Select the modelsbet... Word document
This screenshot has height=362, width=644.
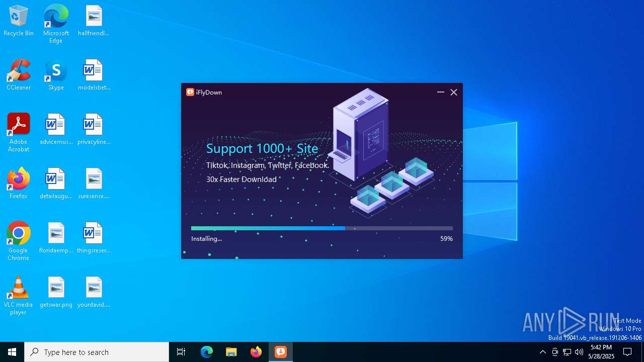(94, 75)
